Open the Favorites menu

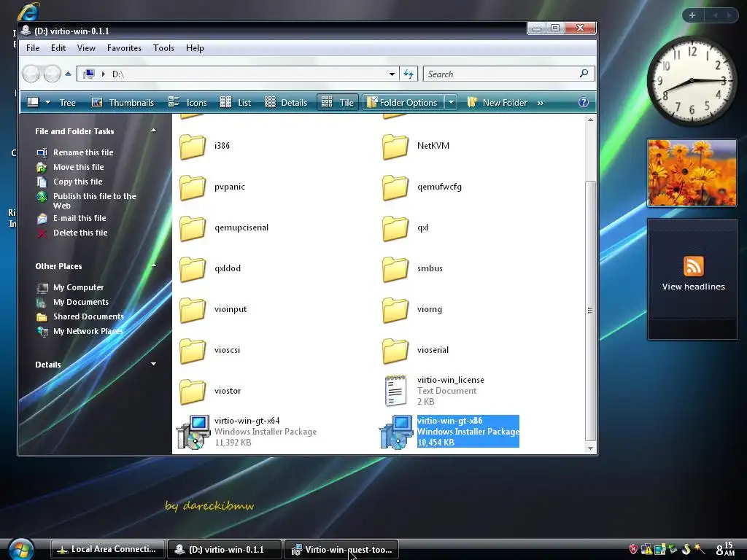coord(124,48)
